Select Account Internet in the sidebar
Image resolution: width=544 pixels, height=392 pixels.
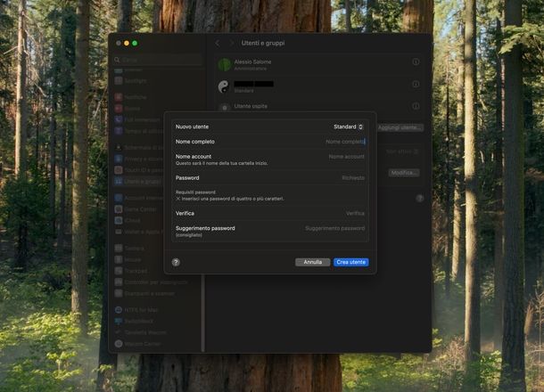click(139, 198)
